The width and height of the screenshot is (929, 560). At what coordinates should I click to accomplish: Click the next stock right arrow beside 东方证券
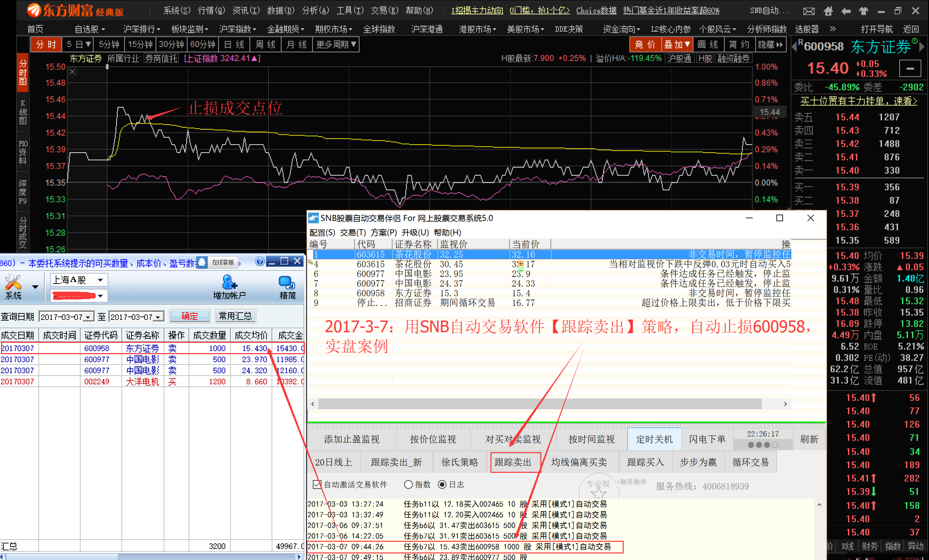[922, 47]
